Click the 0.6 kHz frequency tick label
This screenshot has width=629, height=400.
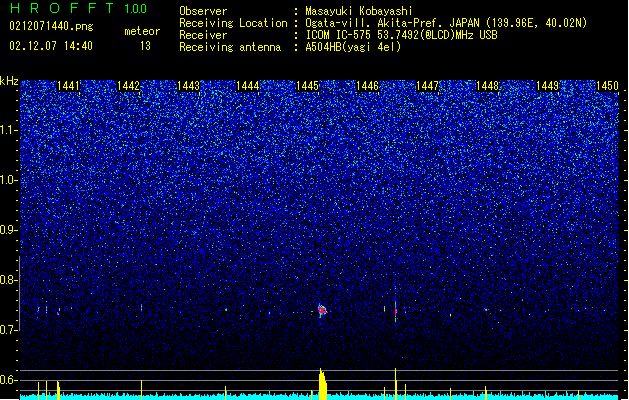point(9,380)
